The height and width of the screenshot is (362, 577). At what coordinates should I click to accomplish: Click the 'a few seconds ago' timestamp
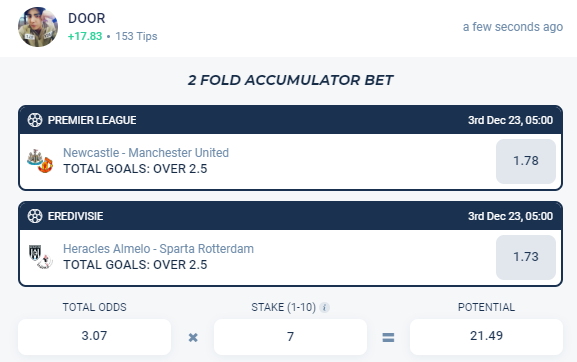[x=513, y=27]
